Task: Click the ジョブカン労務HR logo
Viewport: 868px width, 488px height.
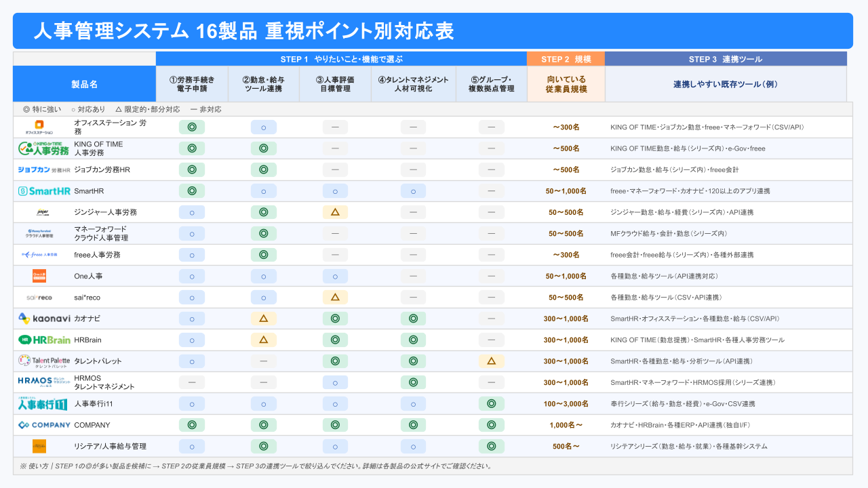Action: pos(43,169)
